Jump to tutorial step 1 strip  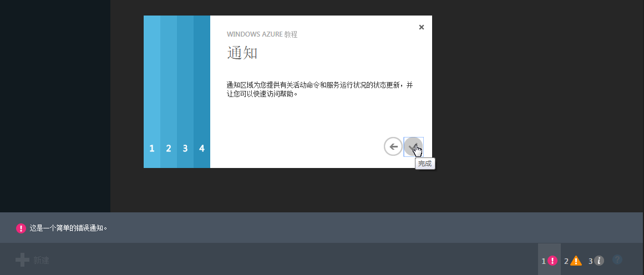point(152,91)
